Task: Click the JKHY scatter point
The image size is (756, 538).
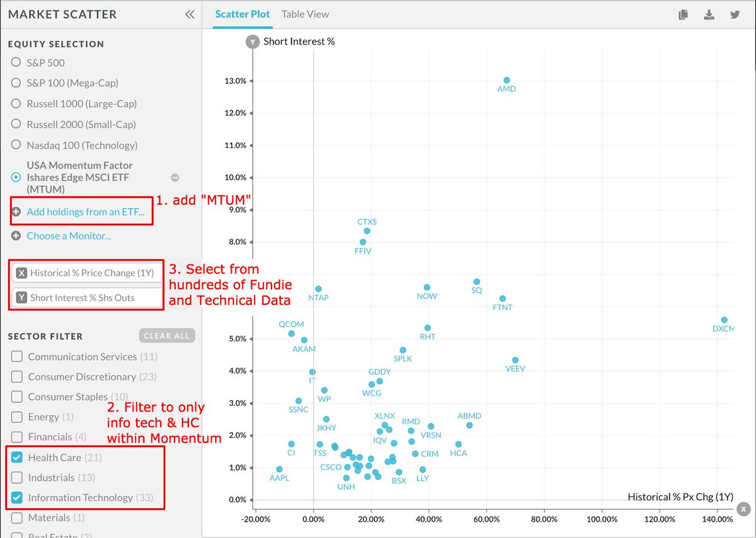Action: [326, 419]
